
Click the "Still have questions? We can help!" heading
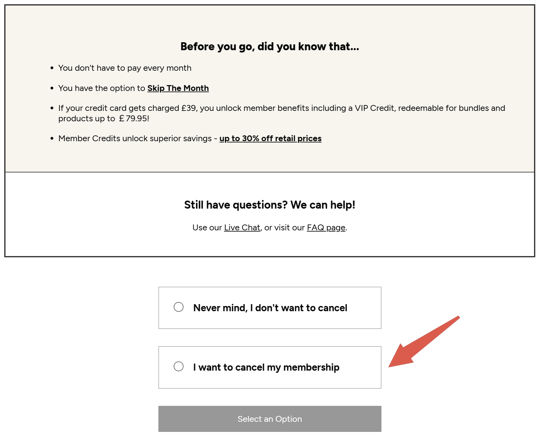tap(270, 205)
